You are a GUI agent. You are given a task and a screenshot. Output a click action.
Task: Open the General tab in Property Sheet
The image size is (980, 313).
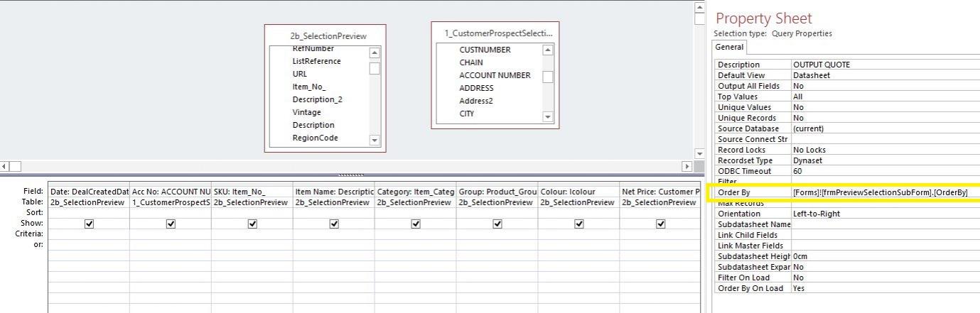point(729,48)
